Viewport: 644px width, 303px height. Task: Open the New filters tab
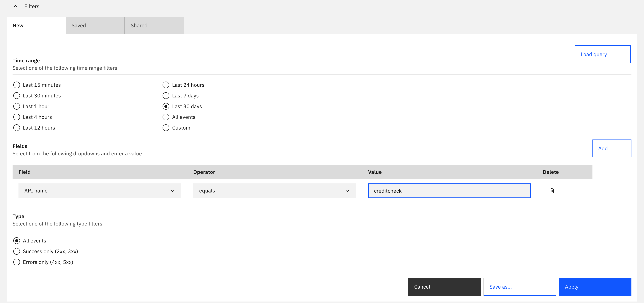36,25
